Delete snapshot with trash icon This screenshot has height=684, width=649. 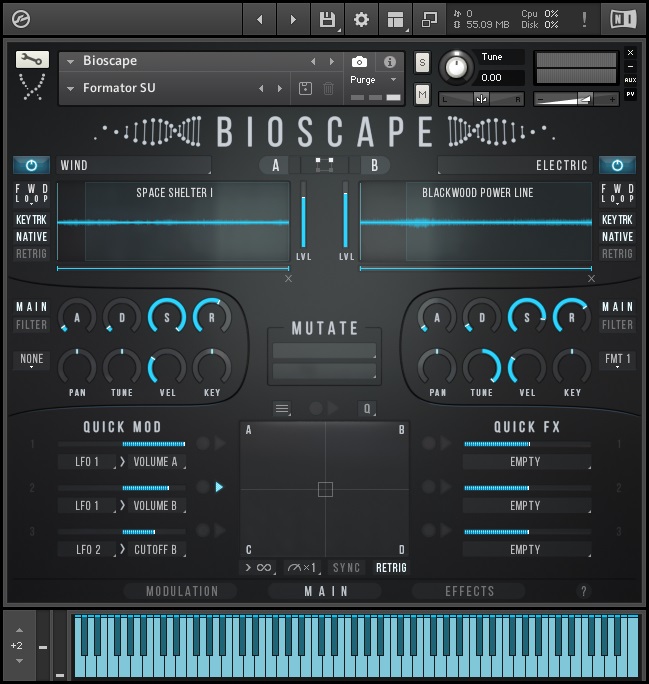pos(328,89)
